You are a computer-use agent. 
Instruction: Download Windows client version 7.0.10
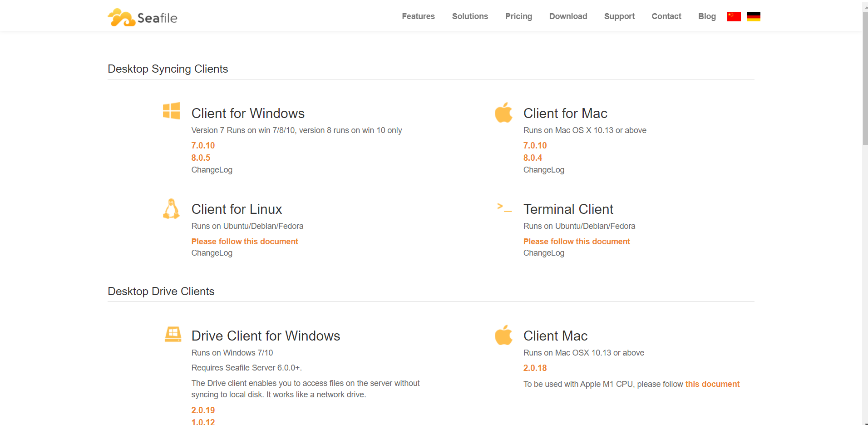click(x=203, y=145)
